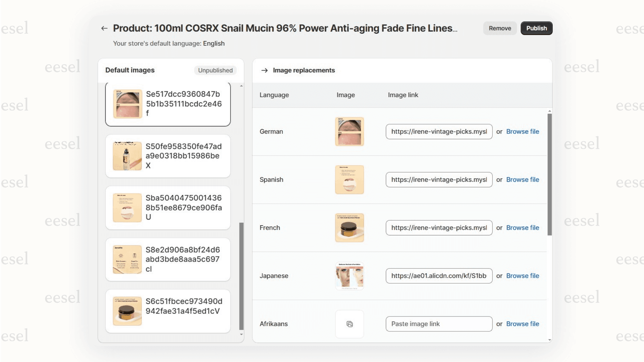Click the back arrow beside the product title

click(104, 28)
